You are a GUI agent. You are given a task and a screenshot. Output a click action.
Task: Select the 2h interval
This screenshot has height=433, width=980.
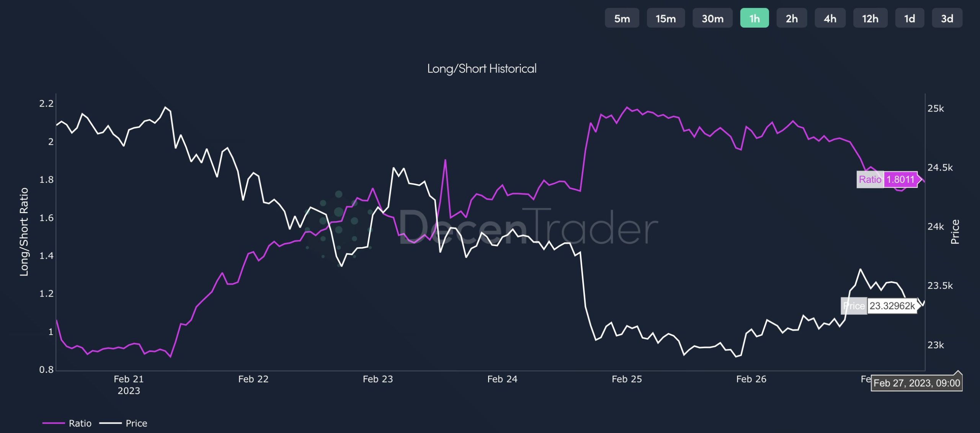click(792, 18)
